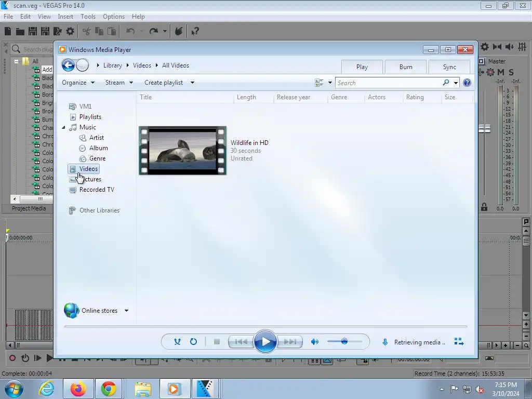Toggle Master bus Solo (S) button
Screen dimensions: 532x399
tap(511, 72)
